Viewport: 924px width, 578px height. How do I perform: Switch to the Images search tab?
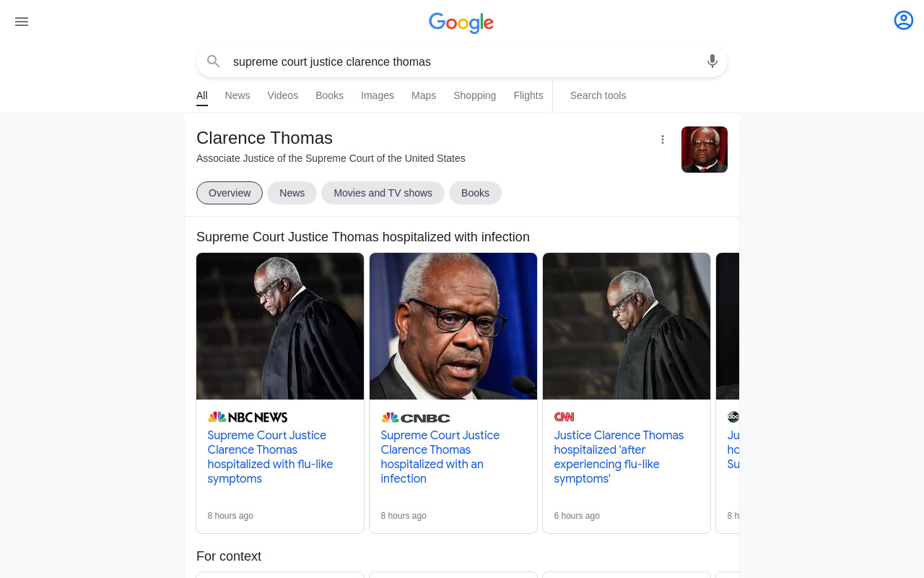(x=378, y=95)
